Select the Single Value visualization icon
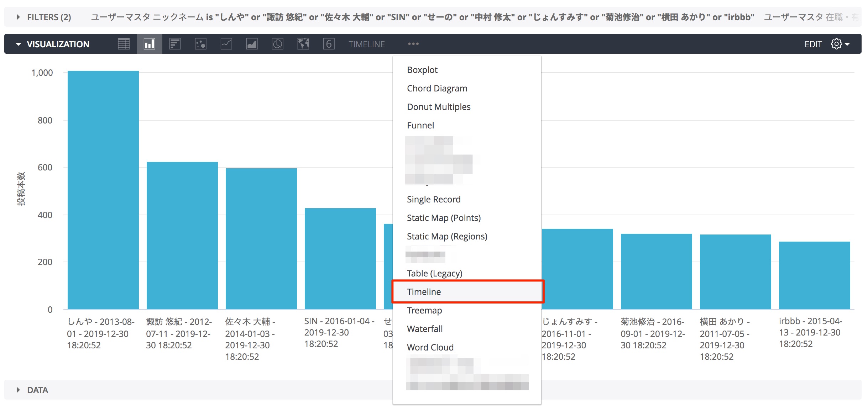The width and height of the screenshot is (868, 406). click(x=329, y=44)
